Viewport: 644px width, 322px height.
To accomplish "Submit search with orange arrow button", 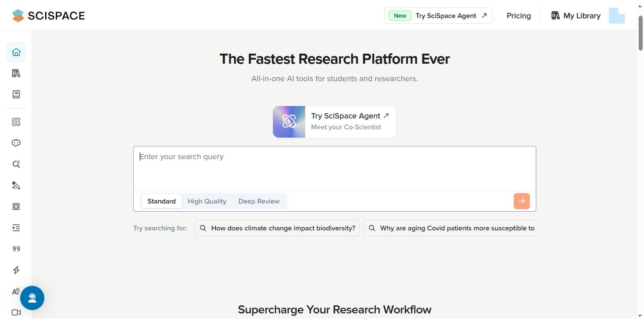I will pos(522,201).
